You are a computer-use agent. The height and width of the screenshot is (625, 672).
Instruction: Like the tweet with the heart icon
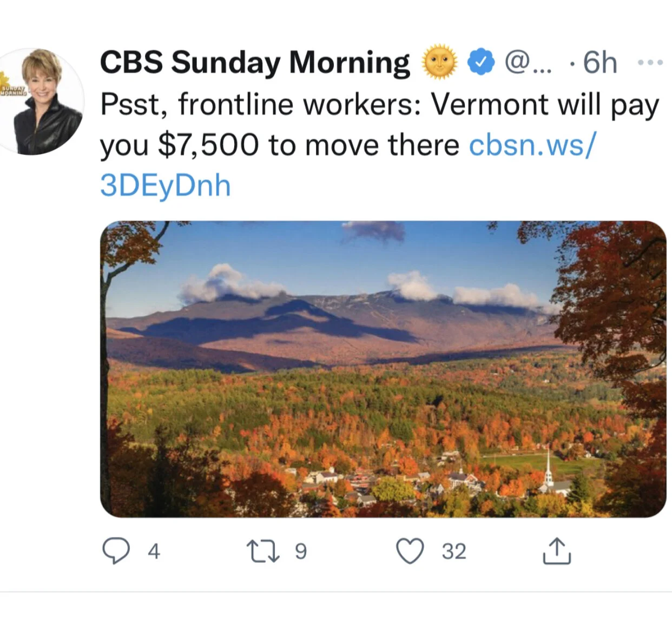click(410, 551)
